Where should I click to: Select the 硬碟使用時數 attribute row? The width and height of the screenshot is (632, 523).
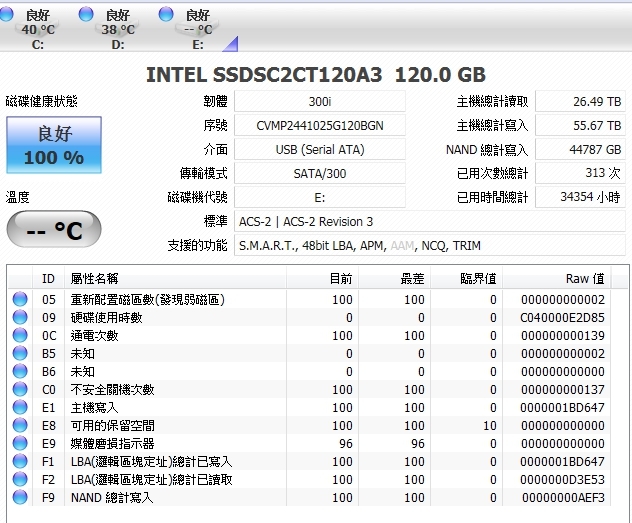coord(309,318)
